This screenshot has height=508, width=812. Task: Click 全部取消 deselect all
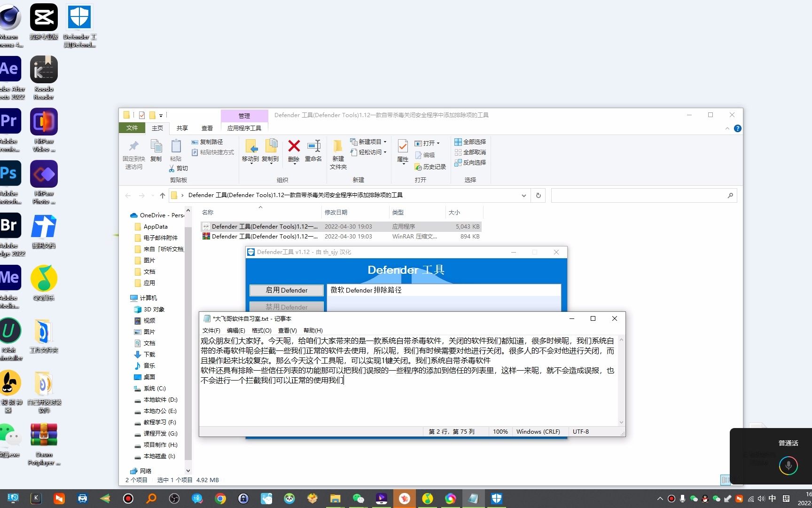pyautogui.click(x=470, y=152)
